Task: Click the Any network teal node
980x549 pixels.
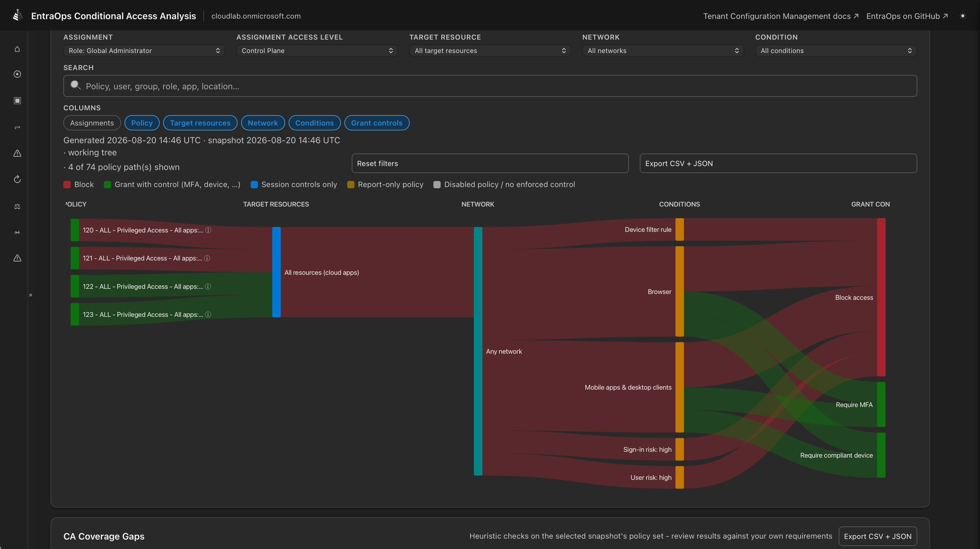Action: [478, 351]
